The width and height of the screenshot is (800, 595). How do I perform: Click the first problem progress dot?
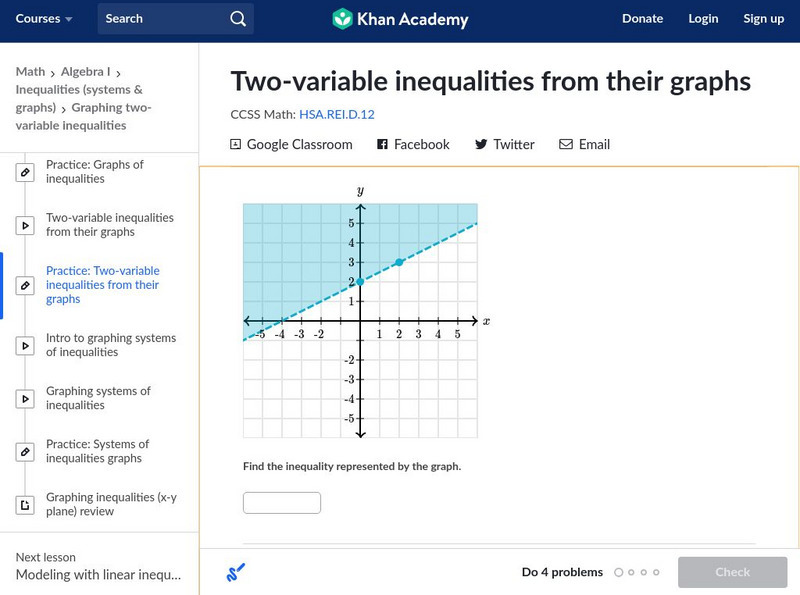619,573
